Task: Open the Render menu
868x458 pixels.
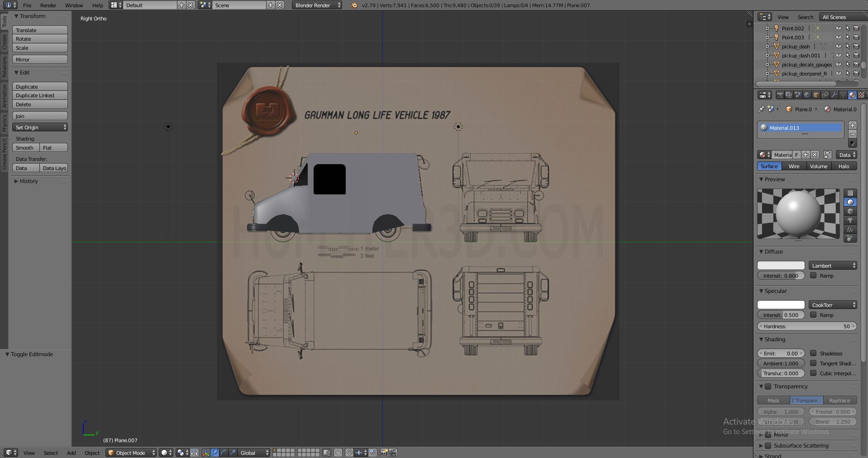Action: [48, 5]
